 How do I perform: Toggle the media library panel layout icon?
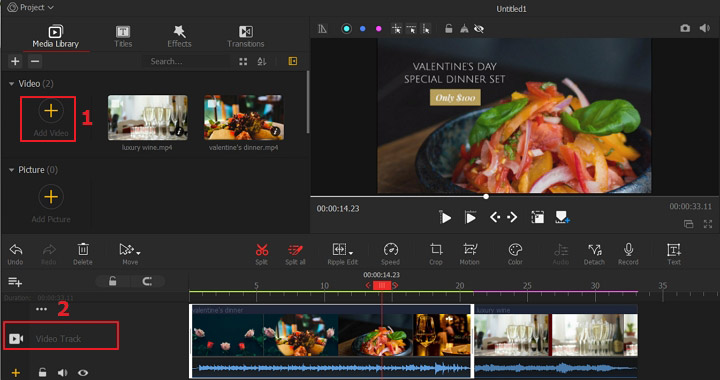pyautogui.click(x=292, y=61)
